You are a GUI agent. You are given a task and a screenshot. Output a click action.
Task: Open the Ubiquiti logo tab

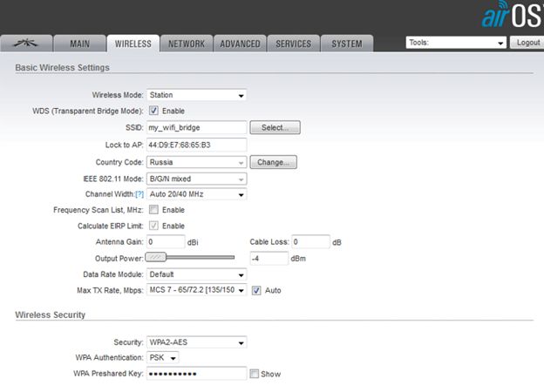pyautogui.click(x=26, y=44)
